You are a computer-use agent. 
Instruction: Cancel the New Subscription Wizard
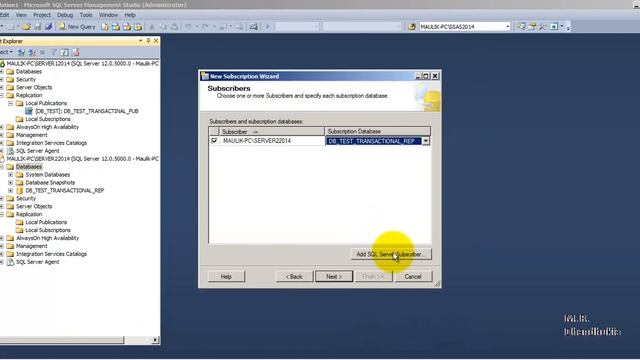tap(413, 277)
